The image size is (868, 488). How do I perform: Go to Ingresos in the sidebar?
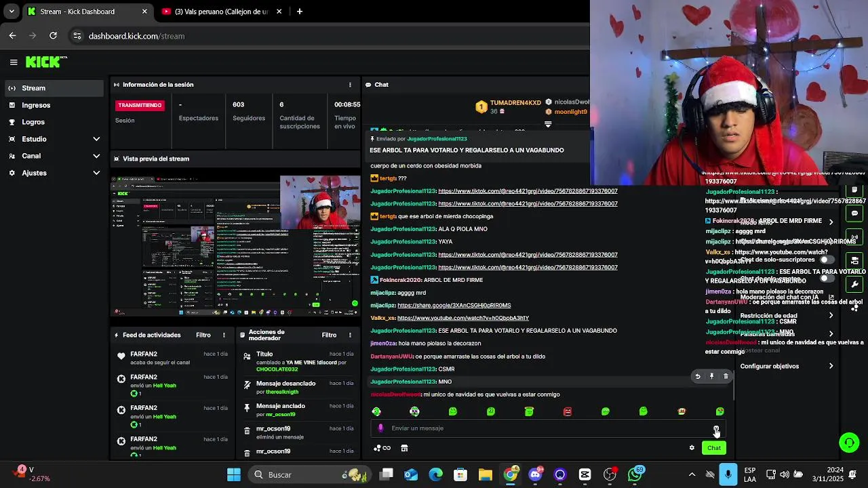[x=54, y=105]
